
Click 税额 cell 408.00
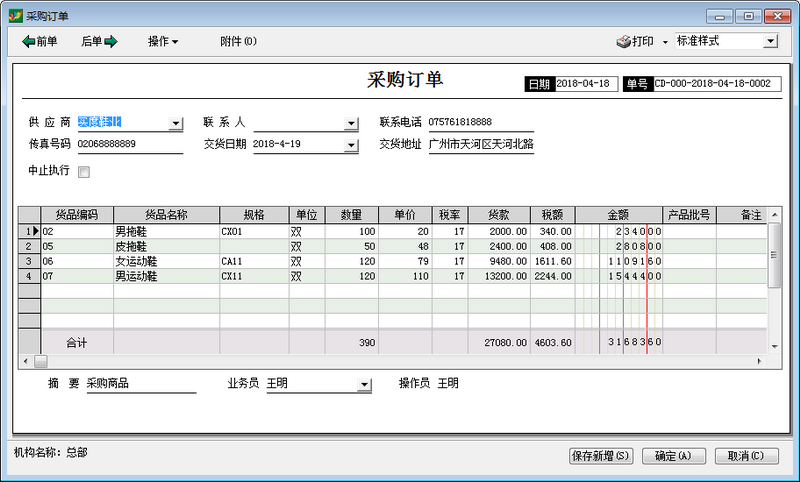click(553, 246)
